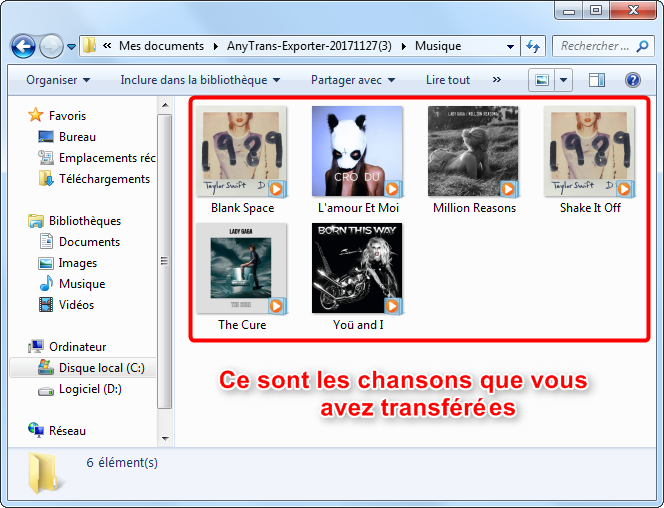Screen dimensions: 664x508
Task: Open Emplacements récents in favorites
Action: [x=108, y=158]
